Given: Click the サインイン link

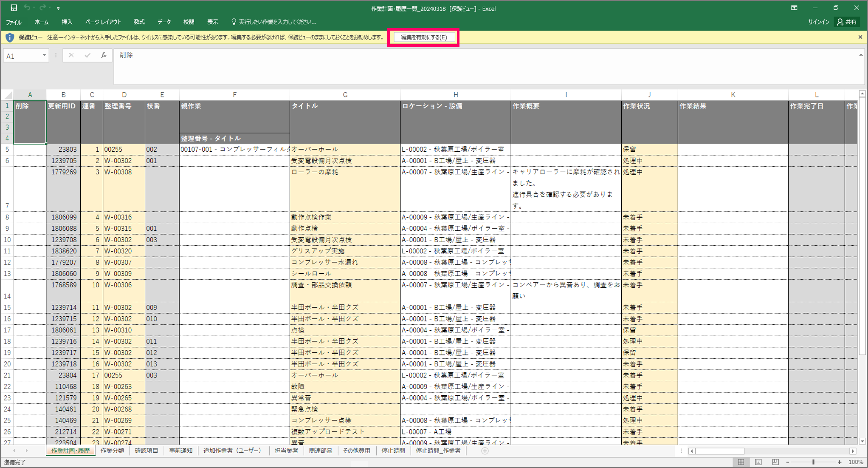Looking at the screenshot, I should [x=818, y=22].
